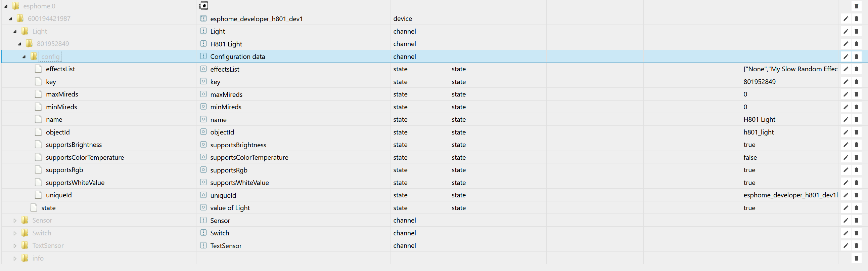This screenshot has height=271, width=868.
Task: Expand the Sensor folder
Action: (15, 221)
